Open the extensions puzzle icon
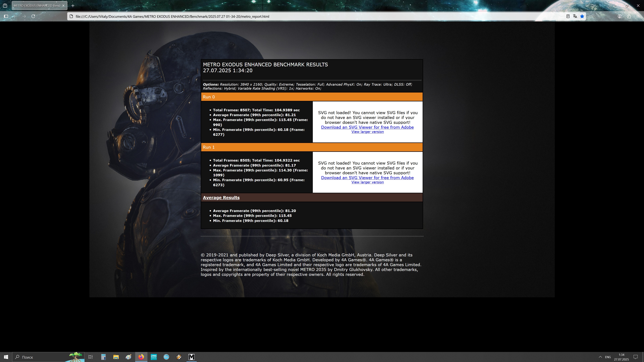The image size is (644, 362). 629,16
